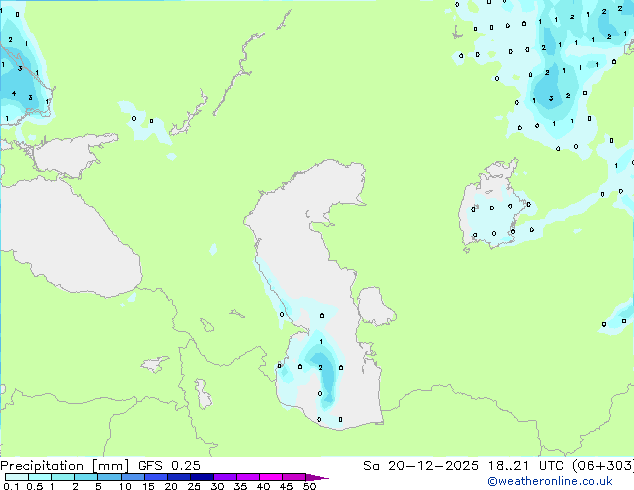This screenshot has width=634, height=490.
Task: Select the 'GFS 0.25' model label
Action: pyautogui.click(x=169, y=466)
